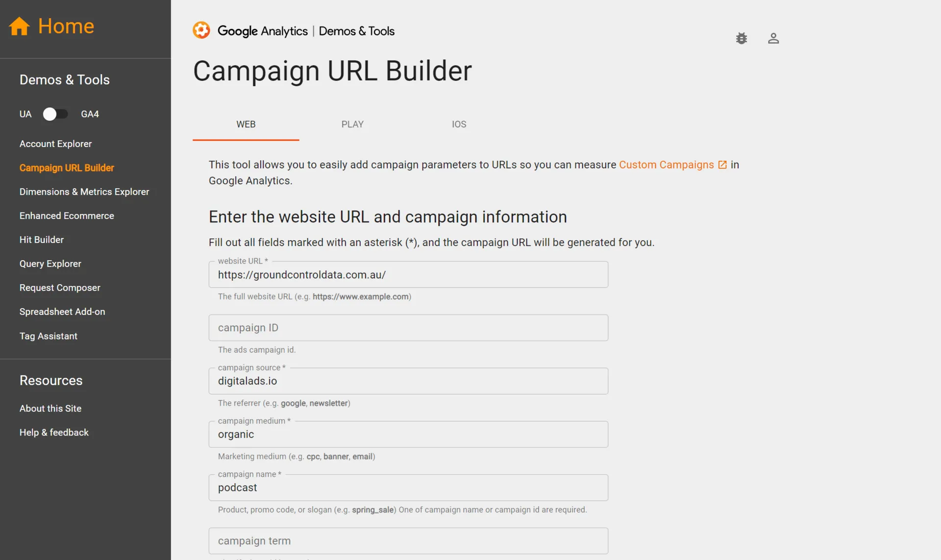Open Account Explorer in the sidebar
Viewport: 941px width, 560px height.
click(55, 144)
